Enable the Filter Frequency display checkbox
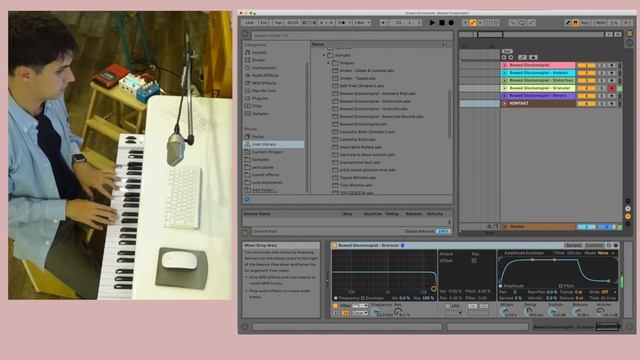This screenshot has height=360, width=640. point(336,298)
